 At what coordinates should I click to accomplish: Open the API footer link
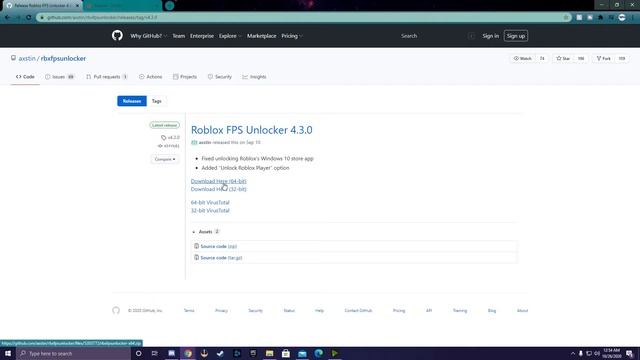pos(429,311)
